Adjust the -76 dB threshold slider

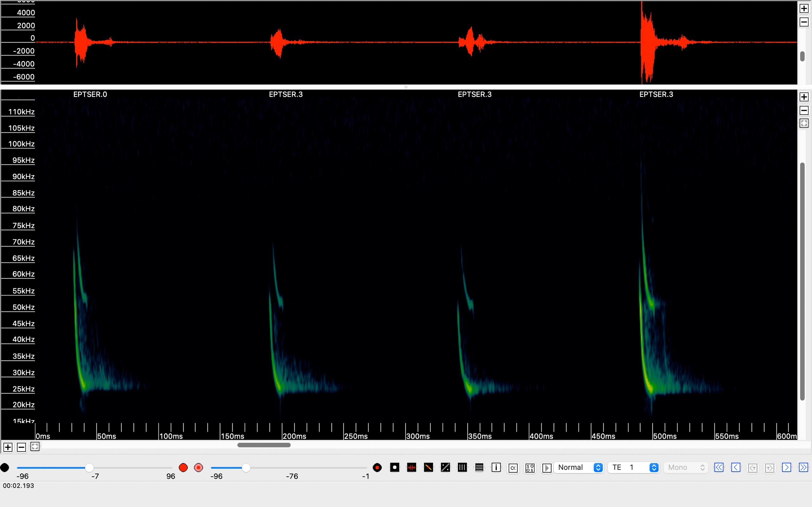(246, 468)
